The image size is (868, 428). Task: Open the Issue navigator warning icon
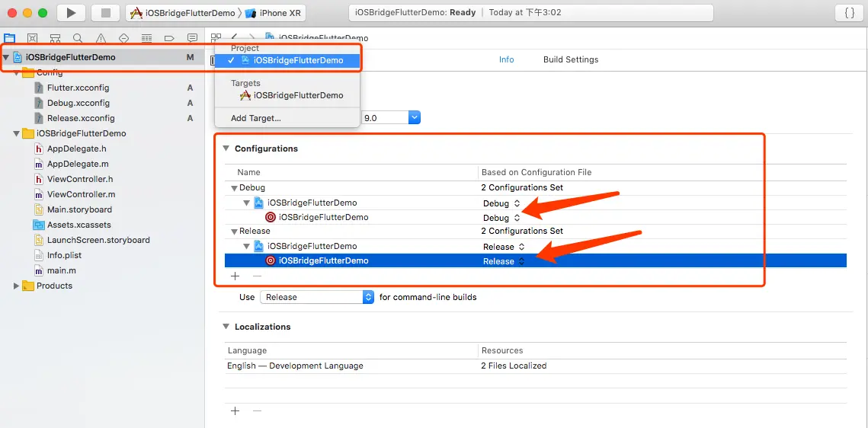pyautogui.click(x=101, y=38)
